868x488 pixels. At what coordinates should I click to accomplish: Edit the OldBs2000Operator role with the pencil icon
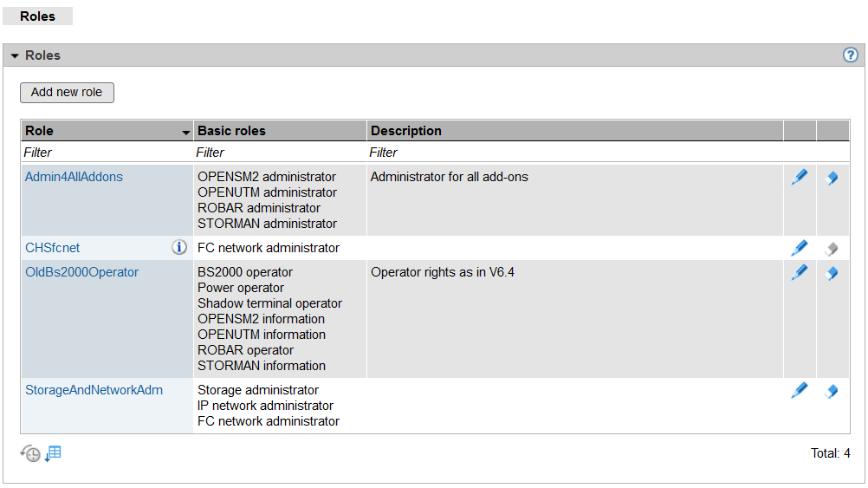[800, 273]
